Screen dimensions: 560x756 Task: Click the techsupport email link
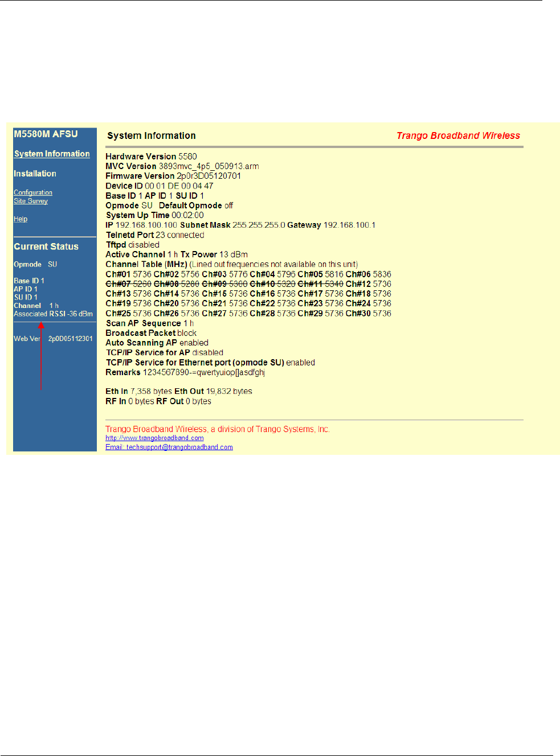pos(169,447)
